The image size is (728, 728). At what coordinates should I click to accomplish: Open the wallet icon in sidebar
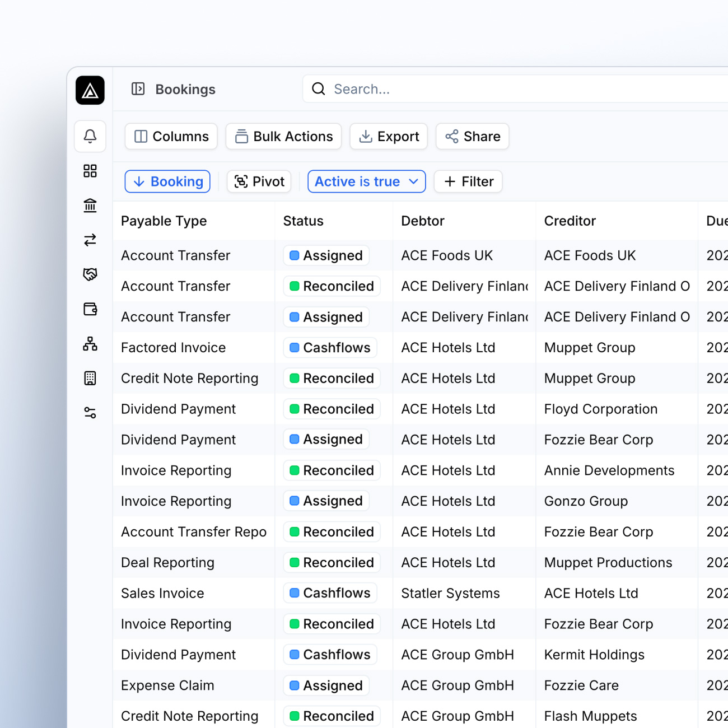click(90, 309)
